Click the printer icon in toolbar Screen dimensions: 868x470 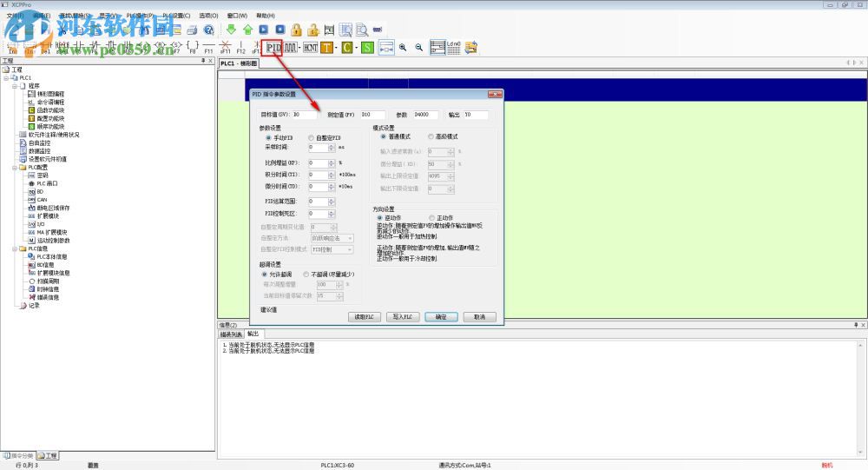coord(192,30)
